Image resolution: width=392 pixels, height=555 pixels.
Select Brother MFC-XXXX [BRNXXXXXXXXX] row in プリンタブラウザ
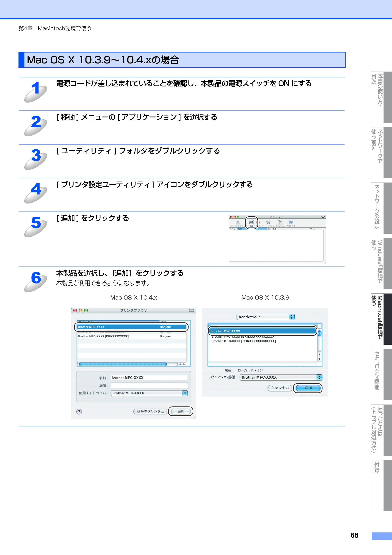click(x=132, y=336)
